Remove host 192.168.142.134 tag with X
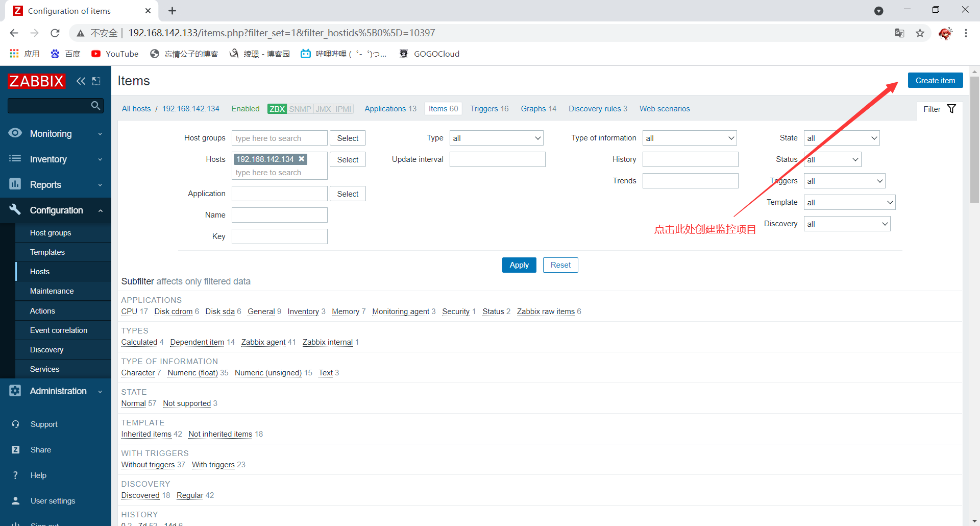 click(x=302, y=159)
